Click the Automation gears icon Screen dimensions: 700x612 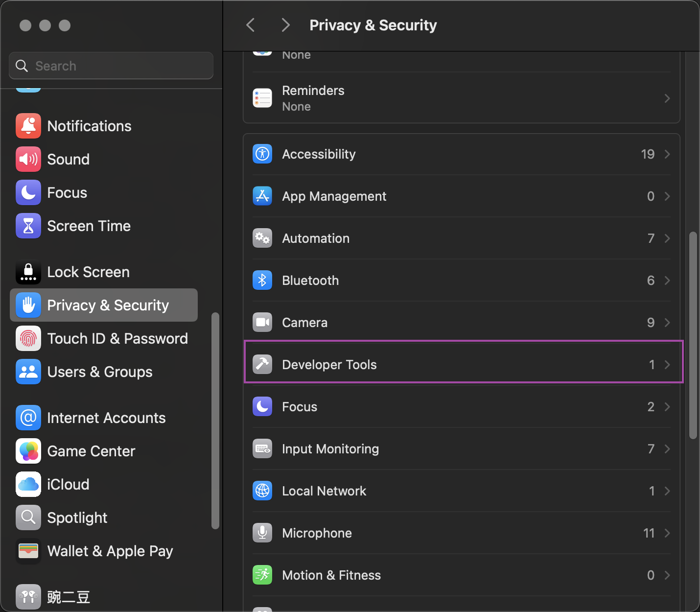(262, 238)
